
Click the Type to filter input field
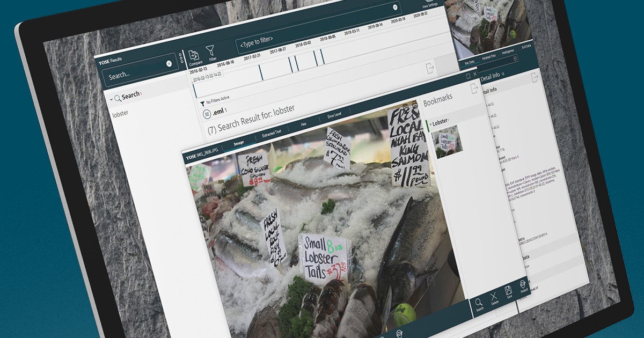[317, 36]
